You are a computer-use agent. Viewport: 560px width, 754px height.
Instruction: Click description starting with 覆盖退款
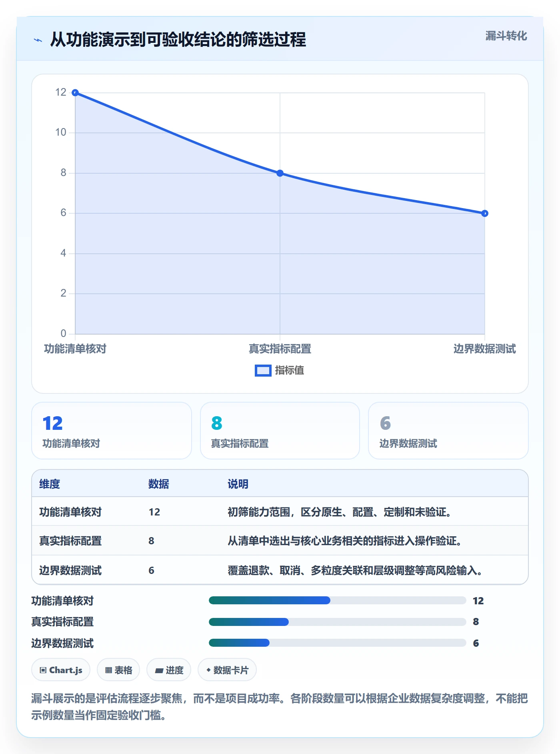(x=356, y=570)
